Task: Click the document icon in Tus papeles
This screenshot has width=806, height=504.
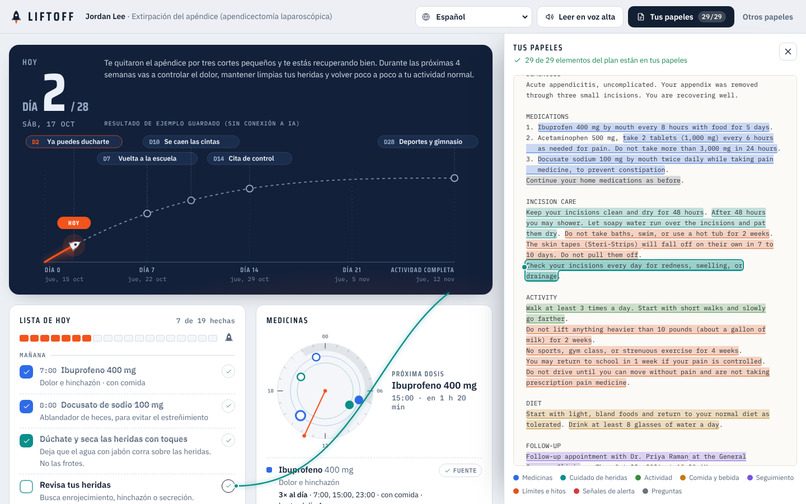Action: [x=640, y=17]
